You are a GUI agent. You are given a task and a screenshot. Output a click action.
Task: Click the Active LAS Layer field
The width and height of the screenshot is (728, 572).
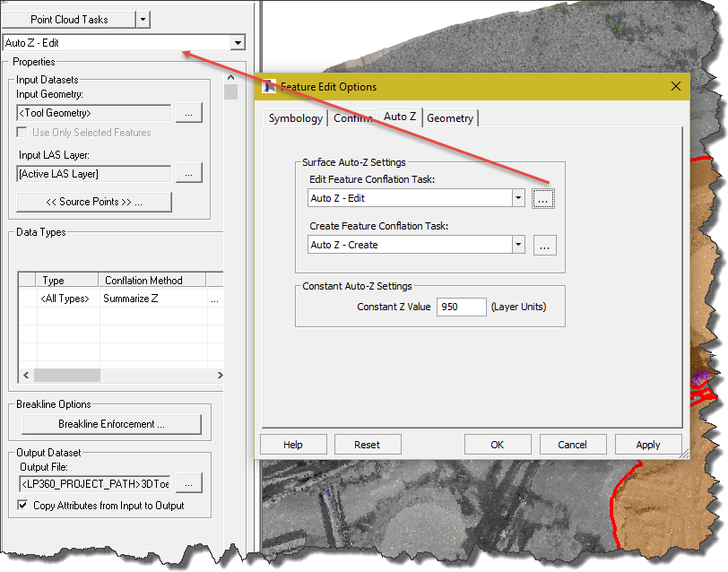point(94,174)
